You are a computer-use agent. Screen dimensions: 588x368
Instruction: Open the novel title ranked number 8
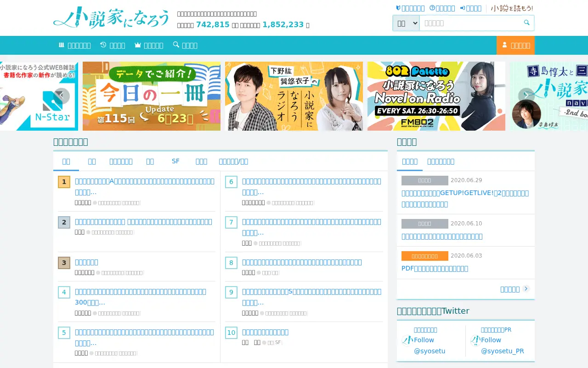pyautogui.click(x=302, y=262)
